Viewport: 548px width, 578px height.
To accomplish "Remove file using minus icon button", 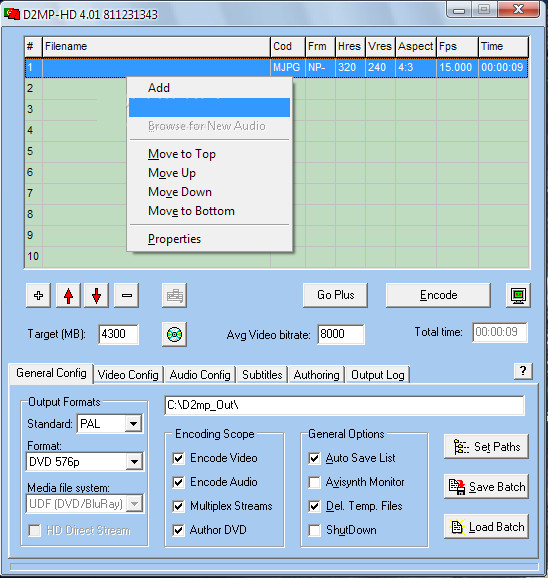I will click(x=126, y=295).
